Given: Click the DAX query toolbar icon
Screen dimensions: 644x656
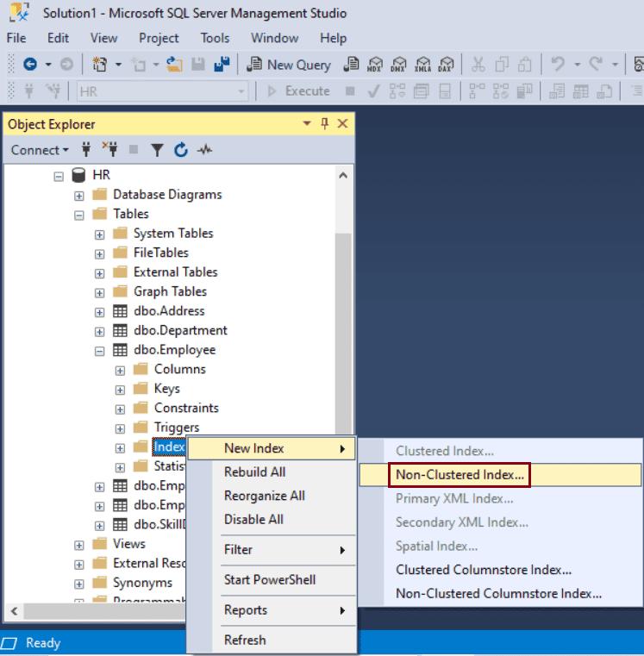Looking at the screenshot, I should point(446,65).
